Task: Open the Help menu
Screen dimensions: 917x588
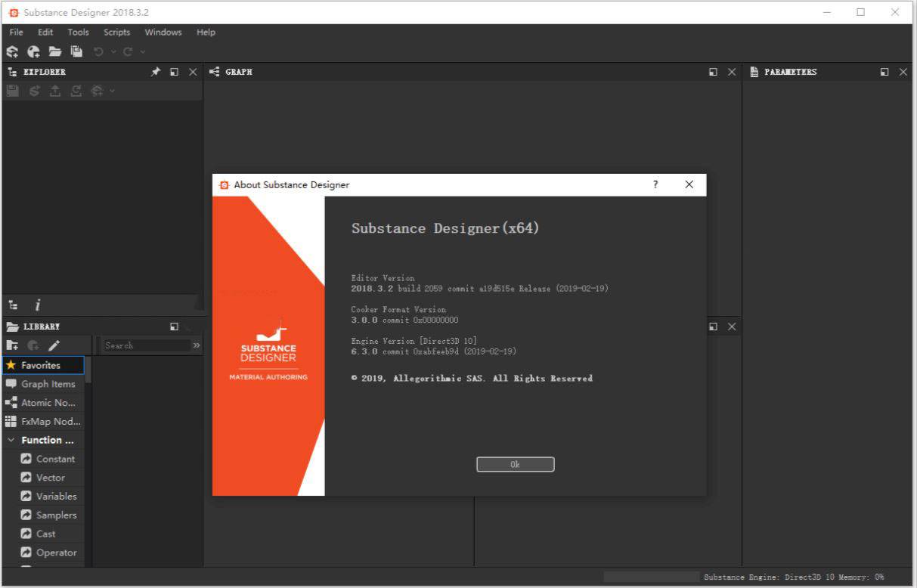Action: (206, 32)
